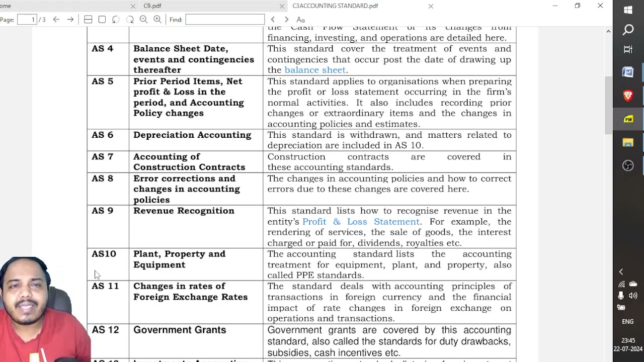Toggle match case for Find
644x362 pixels.
300,20
